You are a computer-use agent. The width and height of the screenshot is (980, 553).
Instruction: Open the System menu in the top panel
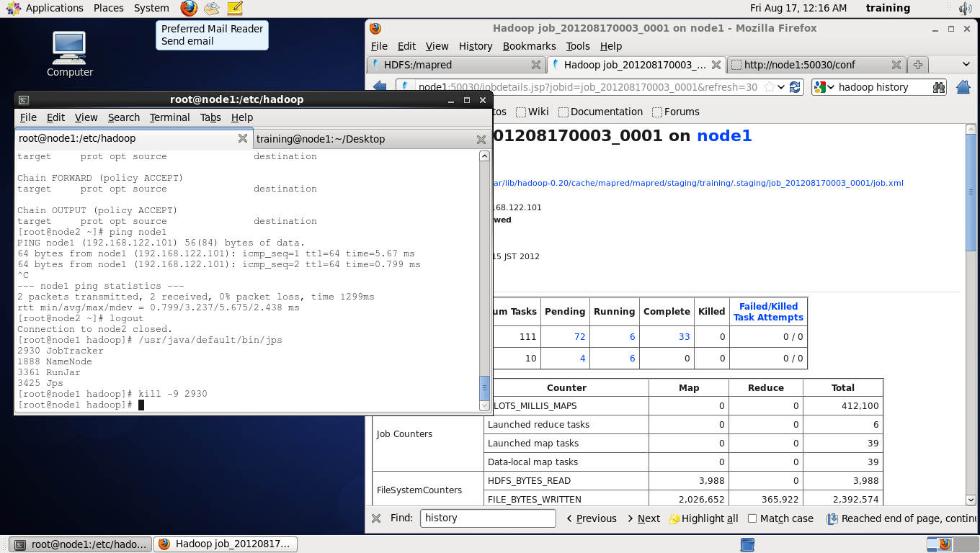[x=151, y=8]
